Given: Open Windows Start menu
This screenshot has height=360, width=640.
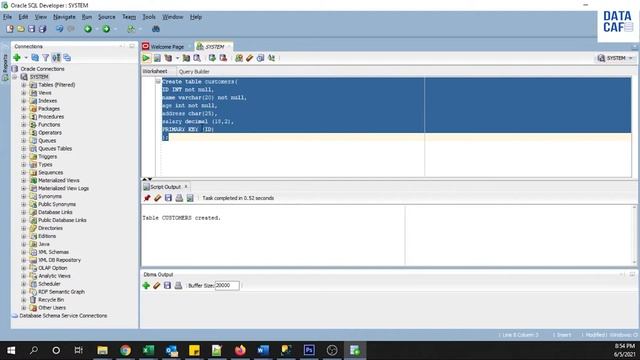Looking at the screenshot, I should tap(11, 350).
